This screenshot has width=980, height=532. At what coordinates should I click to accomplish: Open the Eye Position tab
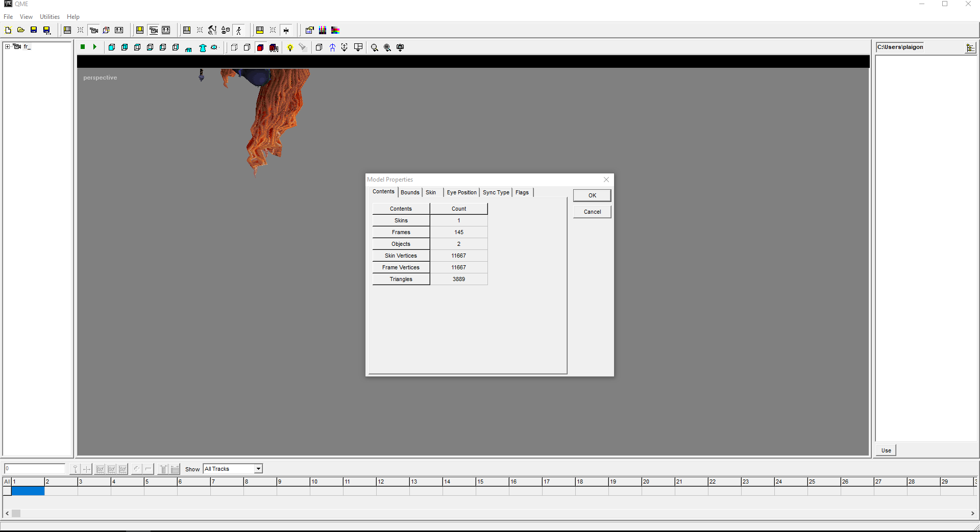(461, 192)
